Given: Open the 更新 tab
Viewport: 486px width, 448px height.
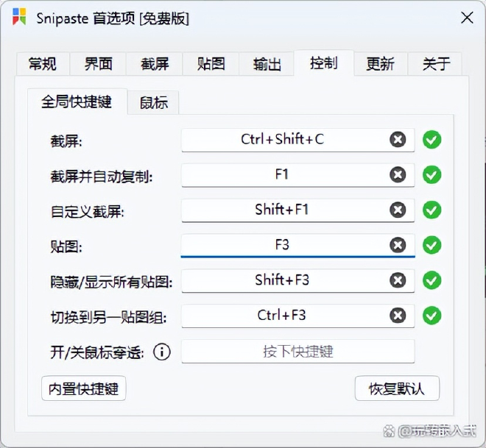Looking at the screenshot, I should (x=380, y=64).
